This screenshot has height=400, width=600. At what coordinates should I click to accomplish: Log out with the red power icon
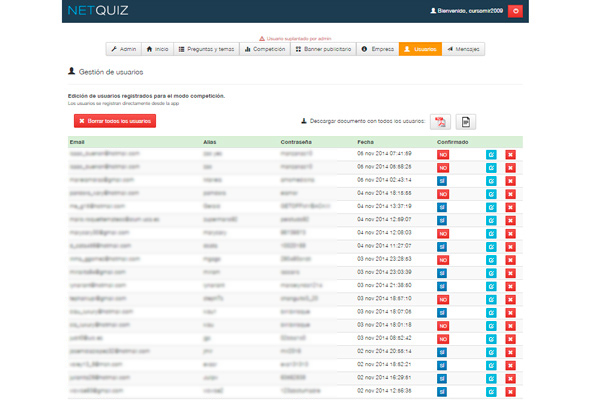pyautogui.click(x=515, y=11)
